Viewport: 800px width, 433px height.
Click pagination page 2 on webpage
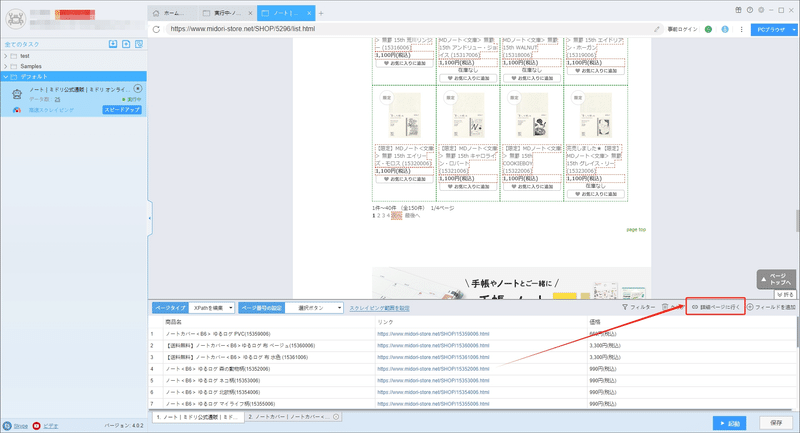pyautogui.click(x=378, y=216)
